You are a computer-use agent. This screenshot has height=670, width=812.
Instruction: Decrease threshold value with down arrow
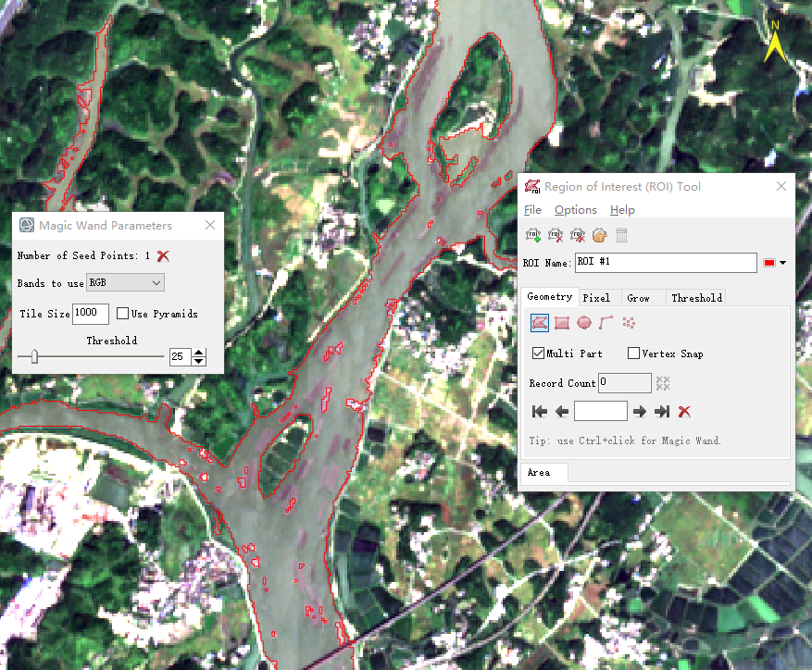(x=199, y=361)
